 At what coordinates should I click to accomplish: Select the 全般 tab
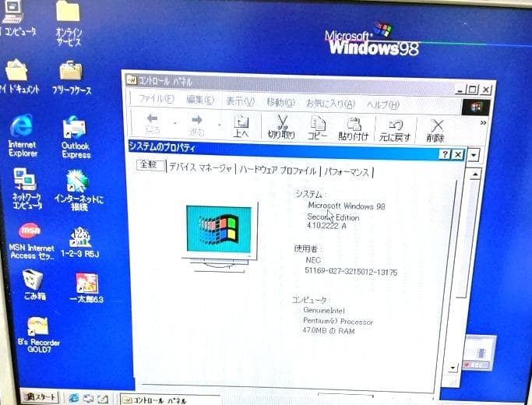[x=150, y=165]
